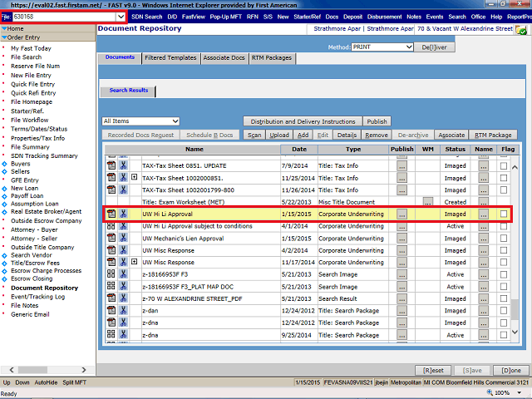Click Name ellipsis for z-18166953F F3 row
Image resolution: width=532 pixels, height=399 pixels.
tap(484, 274)
